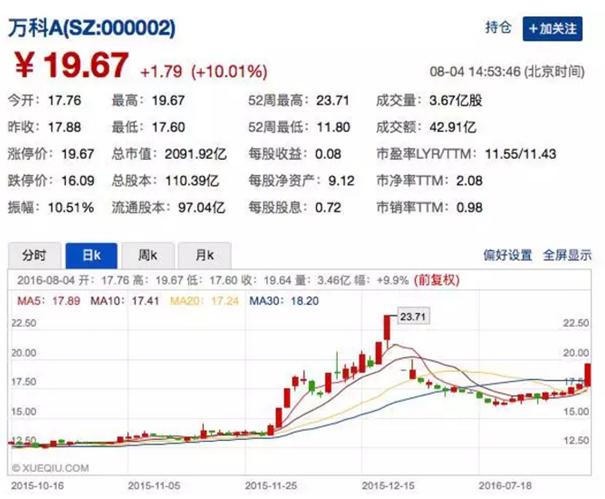605x499 pixels.
Task: Click the 万科A(SZ:000002) stock title
Action: [92, 28]
